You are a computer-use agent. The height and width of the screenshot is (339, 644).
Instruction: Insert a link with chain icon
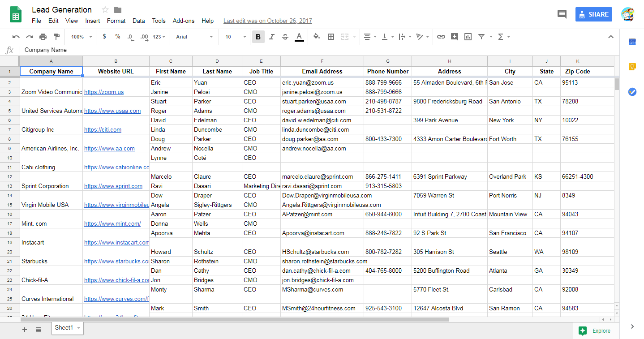[x=441, y=37]
